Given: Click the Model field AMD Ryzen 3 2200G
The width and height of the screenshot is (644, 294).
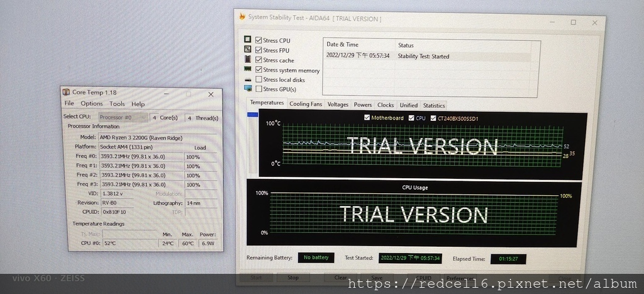Looking at the screenshot, I should 158,138.
